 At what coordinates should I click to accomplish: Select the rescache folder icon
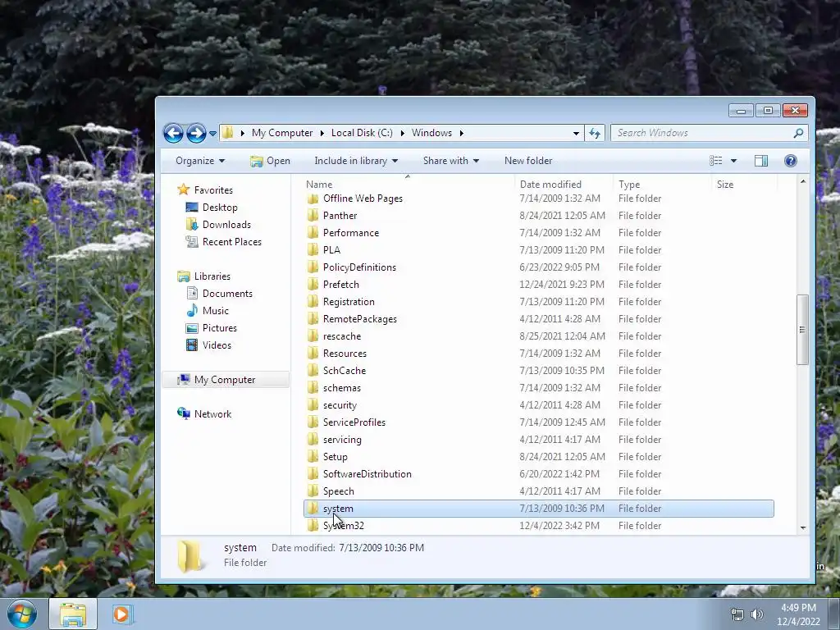click(x=313, y=336)
